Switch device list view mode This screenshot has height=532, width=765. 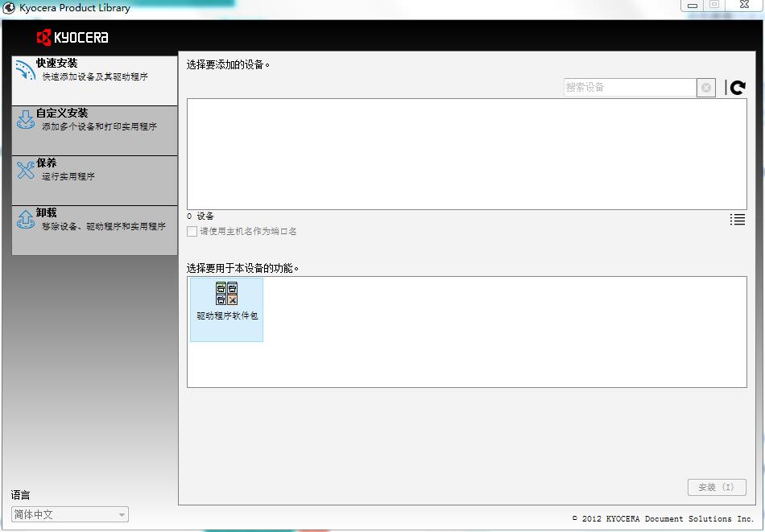click(737, 220)
